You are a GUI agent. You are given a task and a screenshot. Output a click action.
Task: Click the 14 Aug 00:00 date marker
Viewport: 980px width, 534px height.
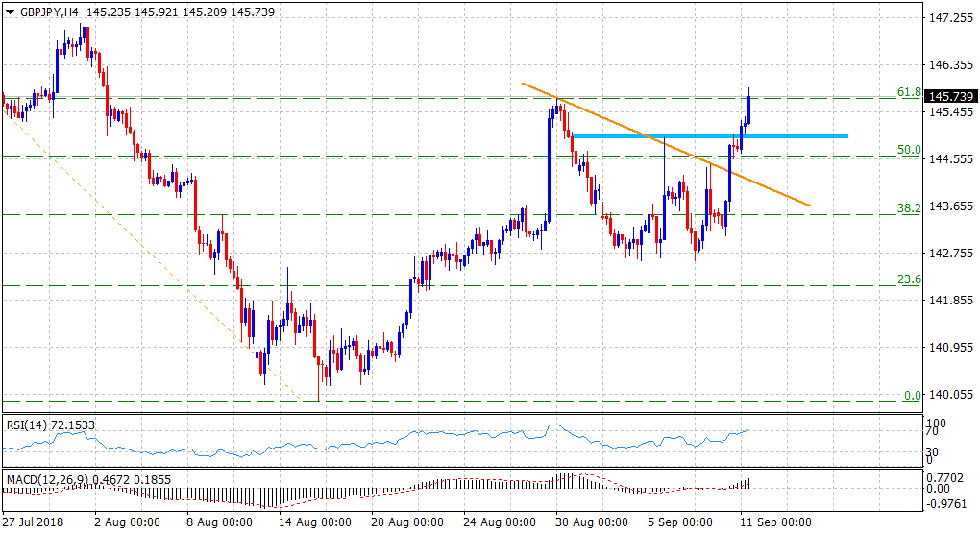(x=317, y=522)
